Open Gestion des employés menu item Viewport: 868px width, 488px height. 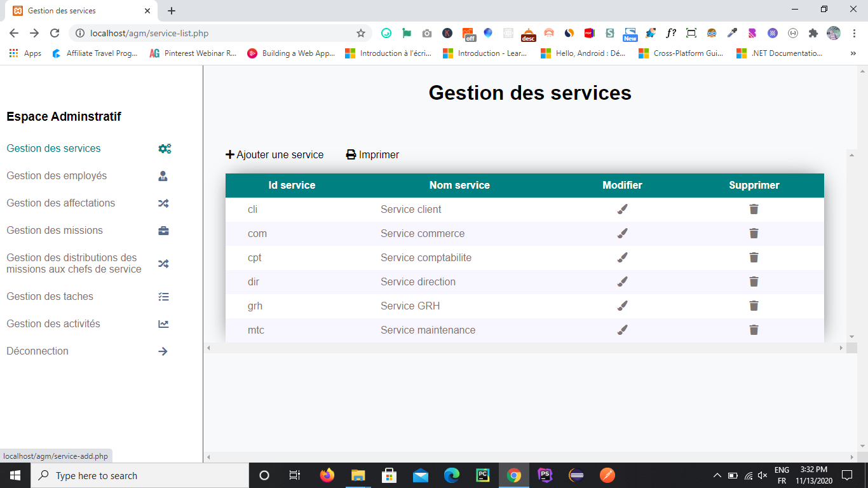tap(57, 175)
